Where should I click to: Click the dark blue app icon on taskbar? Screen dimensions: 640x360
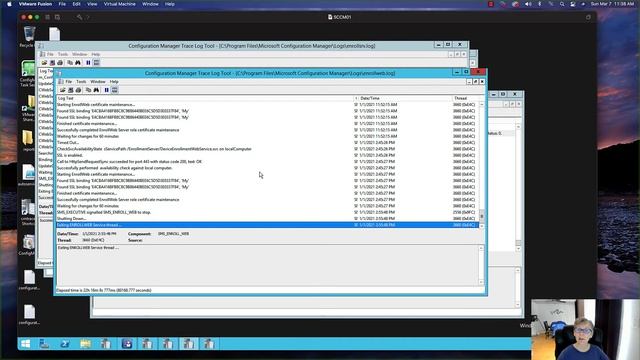pyautogui.click(x=127, y=344)
